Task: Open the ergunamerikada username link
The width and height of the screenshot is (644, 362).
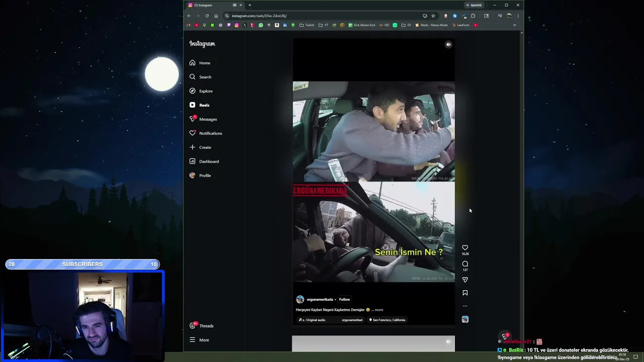Action: coord(320,300)
